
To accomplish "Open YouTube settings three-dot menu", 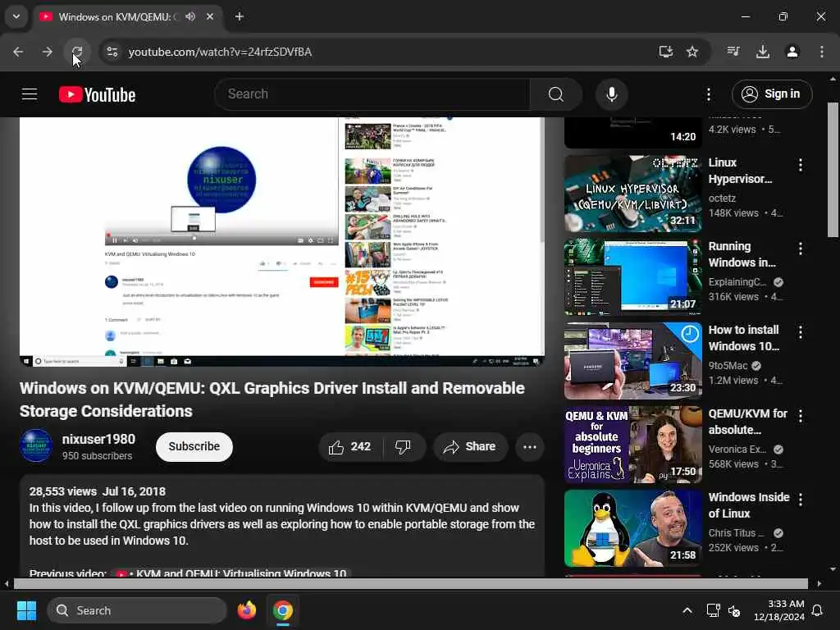I will [x=708, y=94].
